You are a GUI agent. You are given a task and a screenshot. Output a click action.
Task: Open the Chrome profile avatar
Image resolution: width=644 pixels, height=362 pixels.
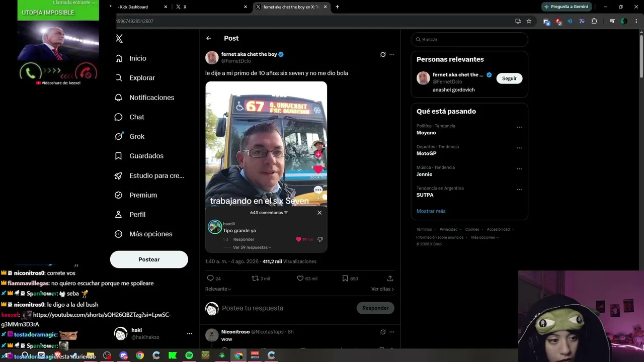tap(624, 21)
